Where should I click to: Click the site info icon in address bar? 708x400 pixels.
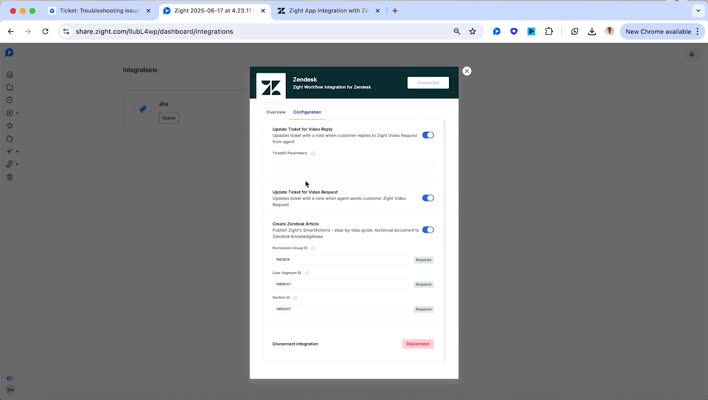tap(66, 32)
